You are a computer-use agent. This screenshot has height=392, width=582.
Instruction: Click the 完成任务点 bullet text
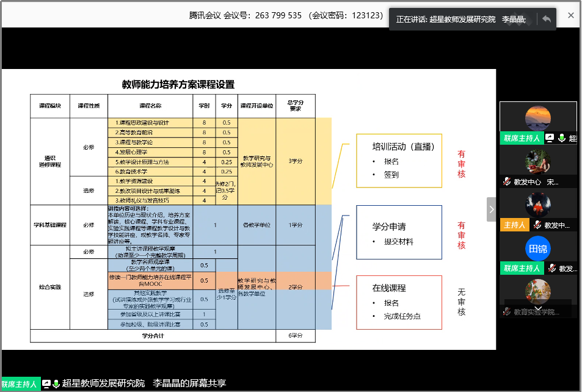pyautogui.click(x=402, y=316)
